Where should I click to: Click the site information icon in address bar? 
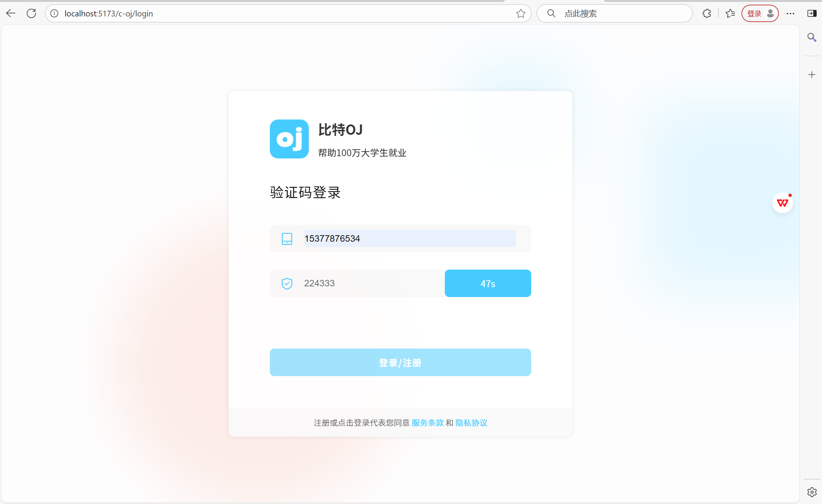55,13
